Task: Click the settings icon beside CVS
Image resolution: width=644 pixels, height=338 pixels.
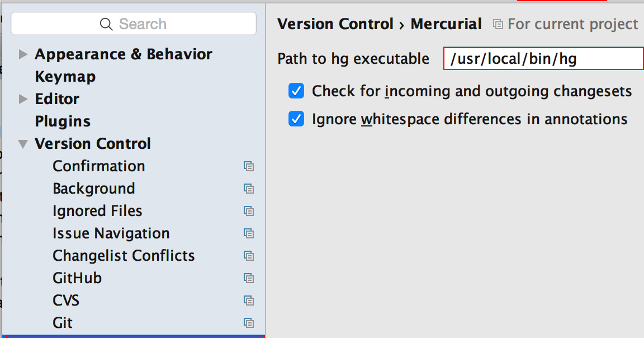Action: [x=248, y=301]
